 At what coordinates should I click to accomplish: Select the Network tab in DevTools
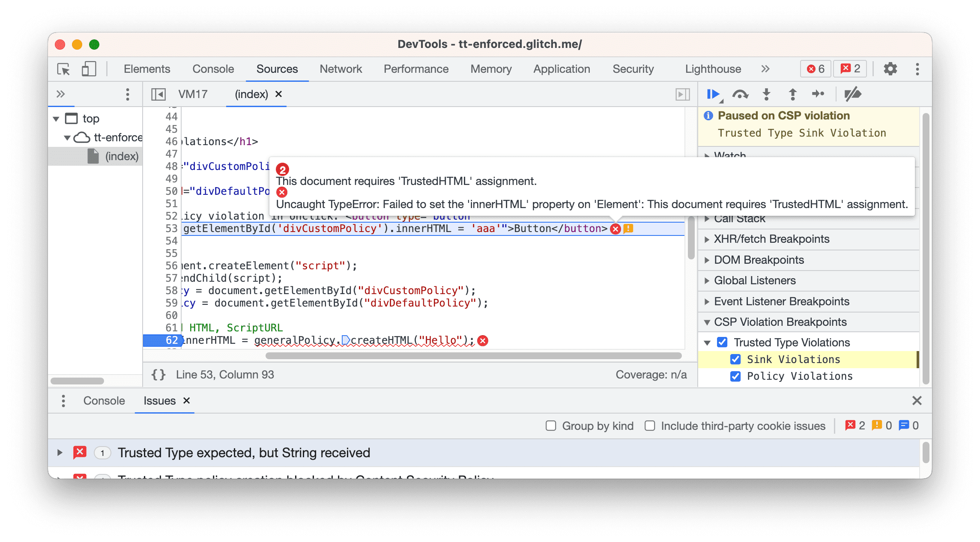point(341,69)
